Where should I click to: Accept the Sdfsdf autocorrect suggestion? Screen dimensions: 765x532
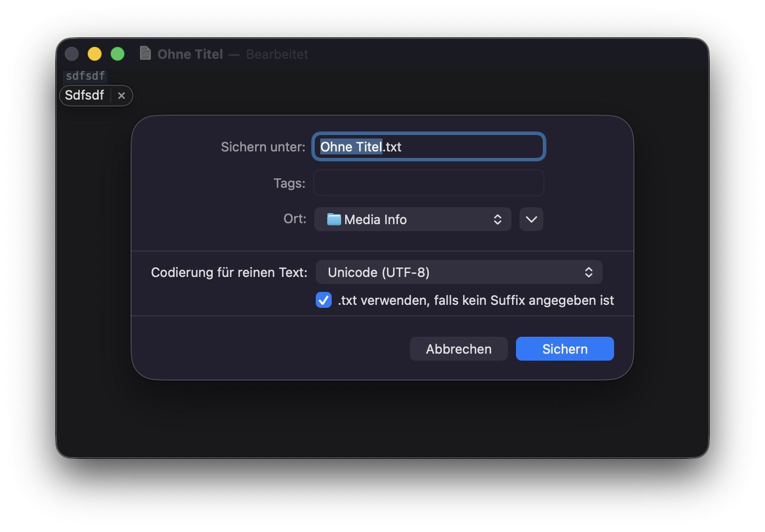click(85, 96)
